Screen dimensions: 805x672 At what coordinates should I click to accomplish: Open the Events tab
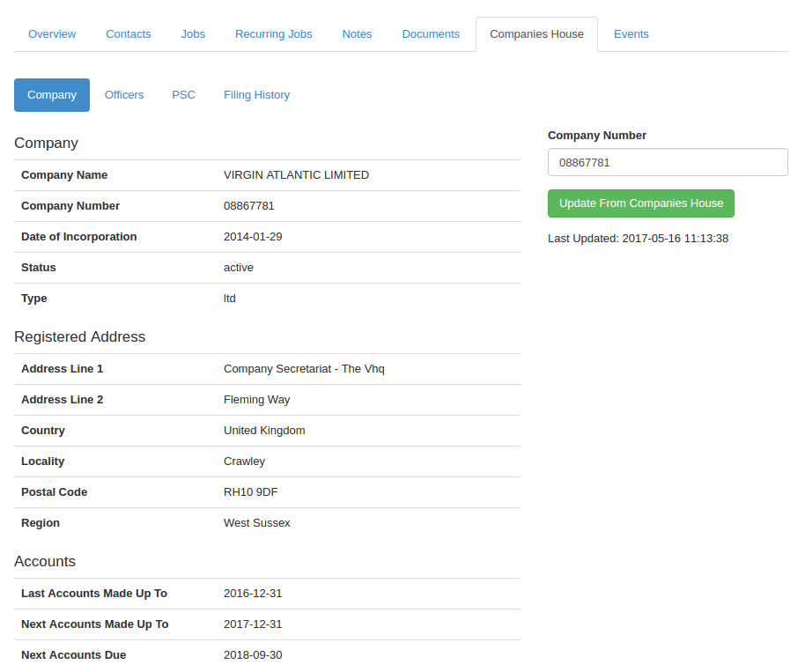[x=631, y=33]
